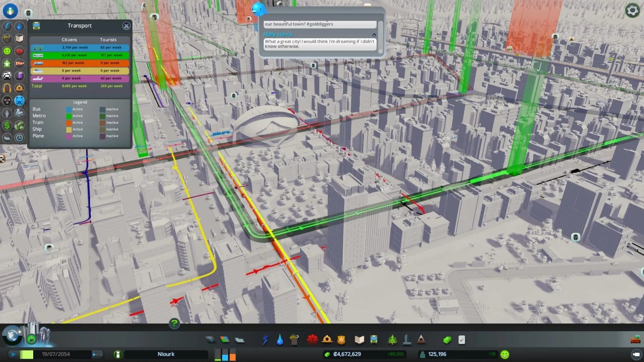Show the Happiness info view
This screenshot has height=362, width=644.
7,51
